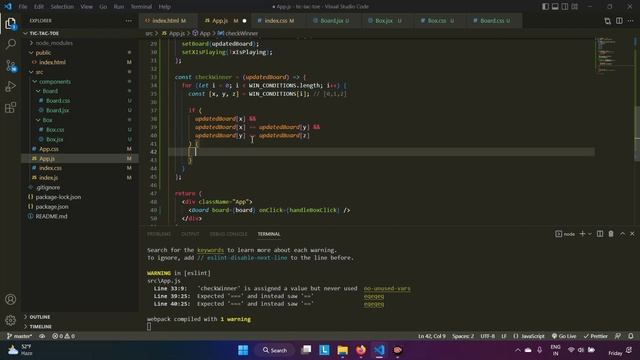Open README.md in the explorer

pyautogui.click(x=51, y=216)
